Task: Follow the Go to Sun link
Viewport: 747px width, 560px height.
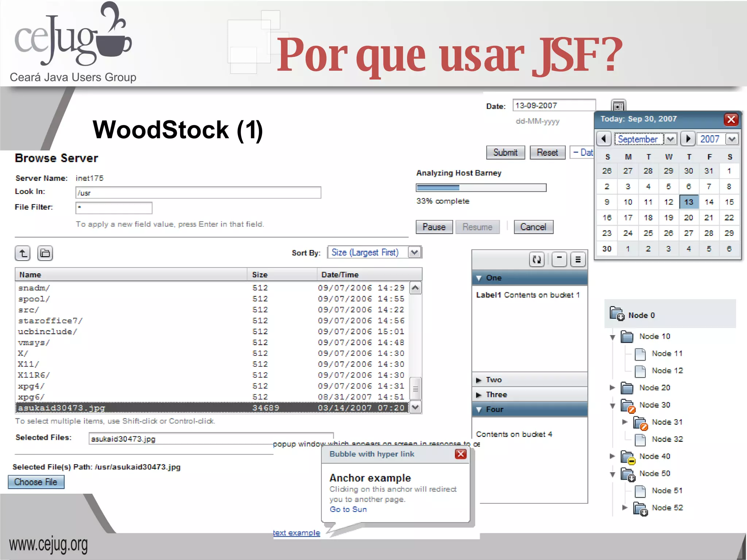Action: (x=348, y=509)
